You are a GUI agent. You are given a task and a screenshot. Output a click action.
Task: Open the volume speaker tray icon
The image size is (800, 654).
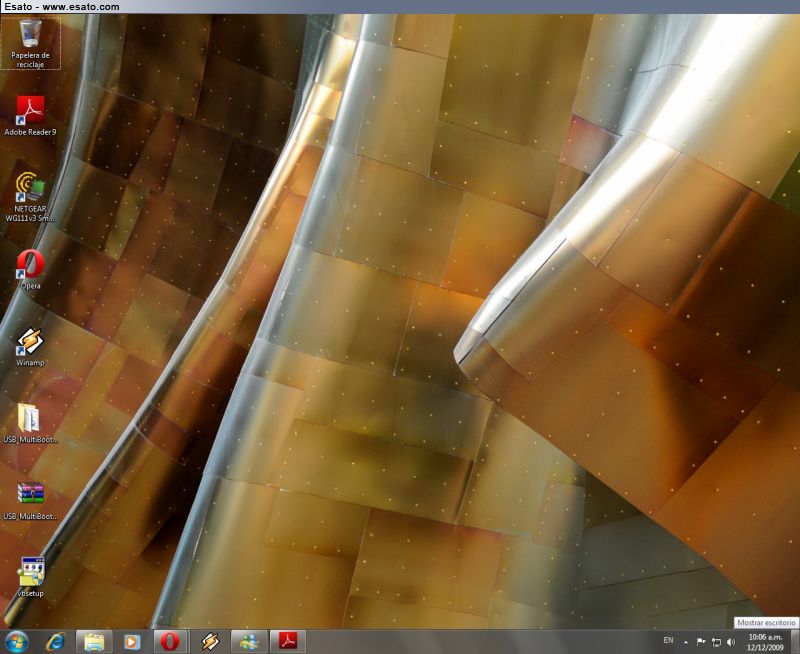tap(731, 642)
